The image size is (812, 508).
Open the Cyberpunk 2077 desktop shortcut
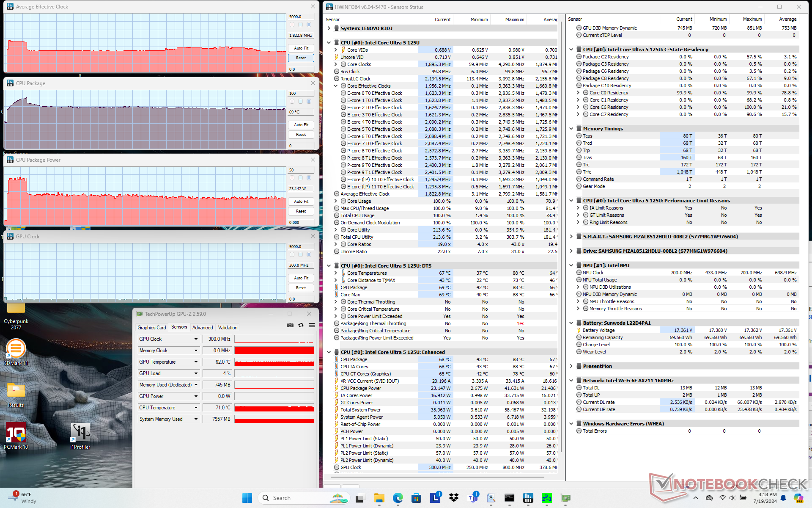pyautogui.click(x=16, y=316)
